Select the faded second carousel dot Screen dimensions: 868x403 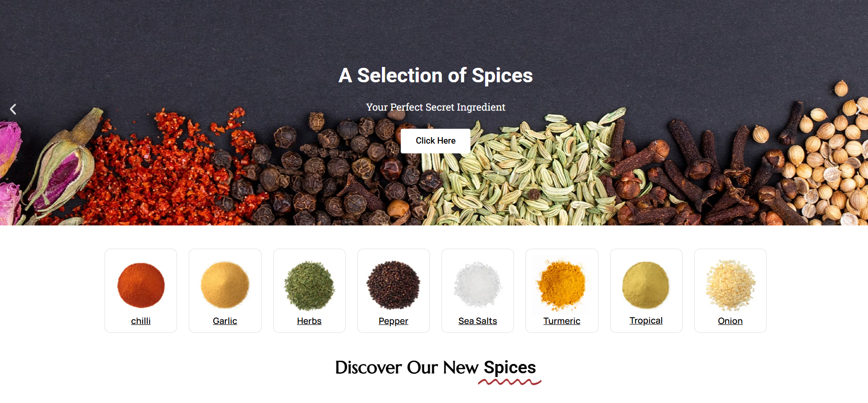(446, 217)
